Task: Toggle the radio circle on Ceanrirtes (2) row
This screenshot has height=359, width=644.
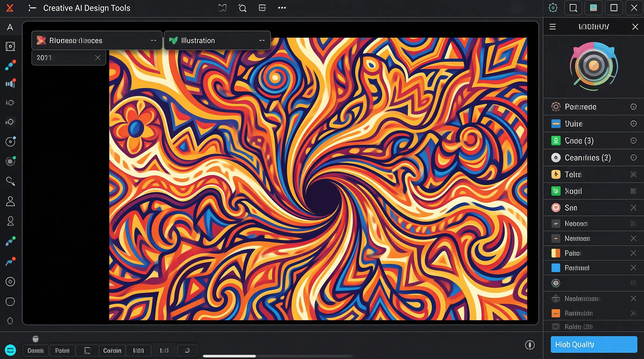Action: point(633,158)
